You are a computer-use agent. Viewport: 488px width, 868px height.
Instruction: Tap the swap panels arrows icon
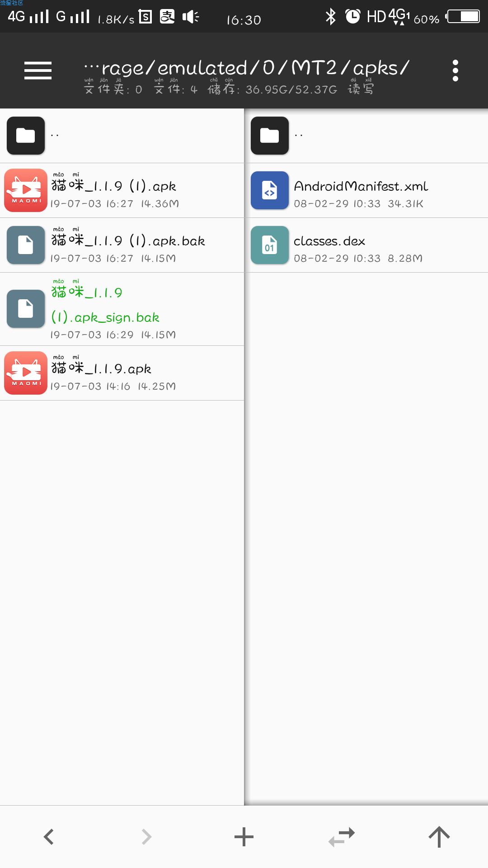point(342,837)
